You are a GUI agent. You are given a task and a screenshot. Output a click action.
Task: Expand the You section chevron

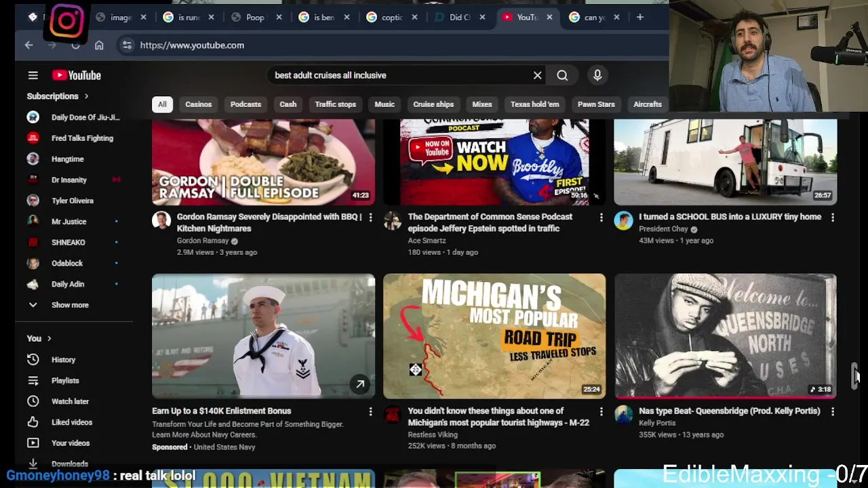[x=49, y=338]
